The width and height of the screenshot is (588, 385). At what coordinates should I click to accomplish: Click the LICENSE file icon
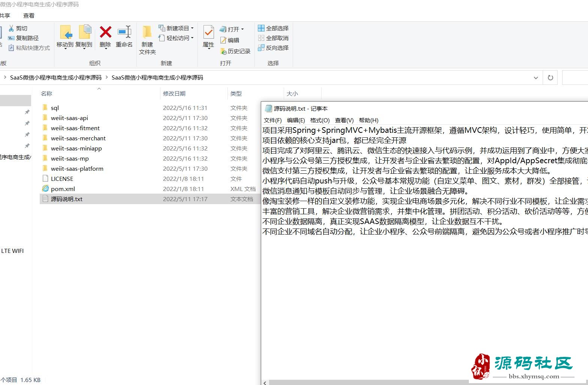[45, 179]
